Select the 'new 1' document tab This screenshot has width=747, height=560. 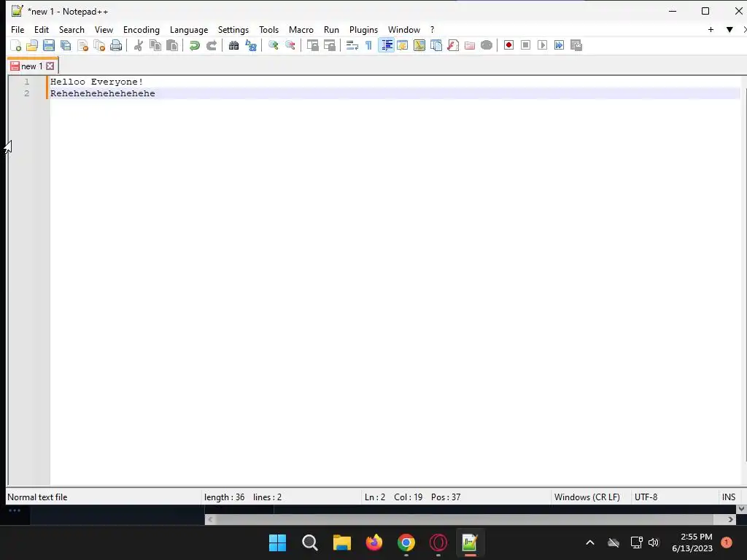(x=31, y=66)
